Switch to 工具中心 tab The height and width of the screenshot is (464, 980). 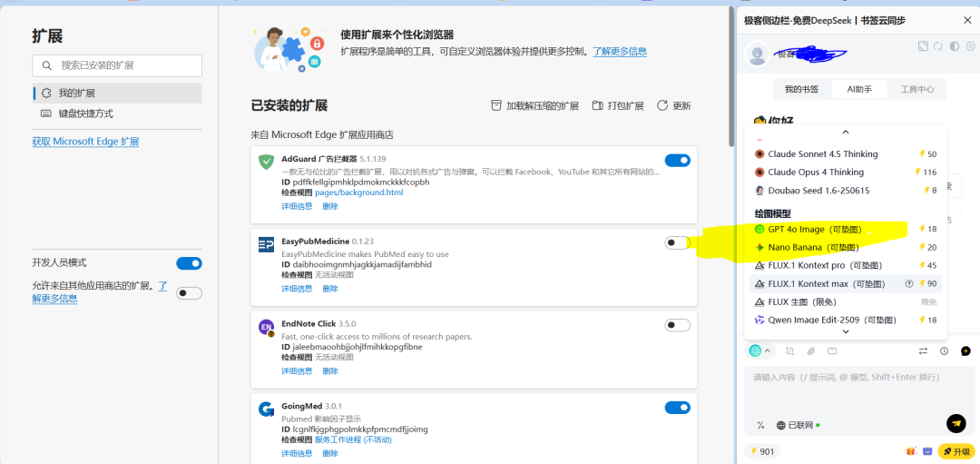point(916,89)
